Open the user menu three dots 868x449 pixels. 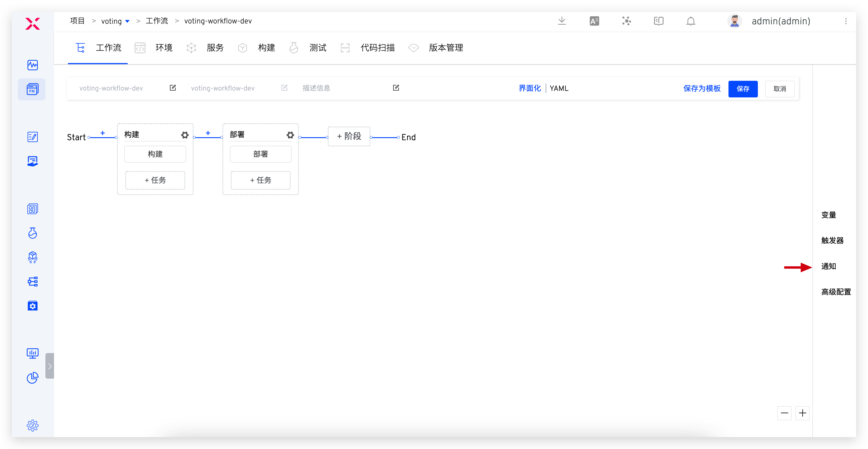pyautogui.click(x=845, y=21)
